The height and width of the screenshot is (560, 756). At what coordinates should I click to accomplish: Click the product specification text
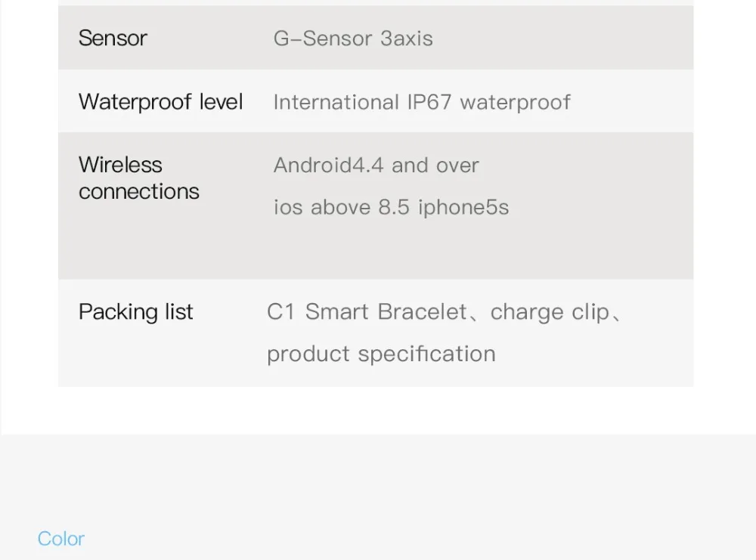381,354
